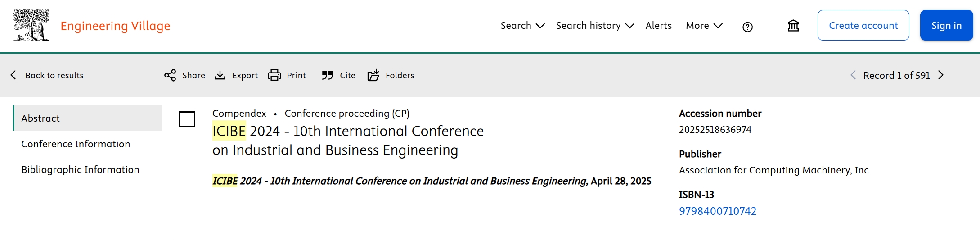Switch to Bibliographic Information section
Image resolution: width=980 pixels, height=241 pixels.
[x=80, y=169]
